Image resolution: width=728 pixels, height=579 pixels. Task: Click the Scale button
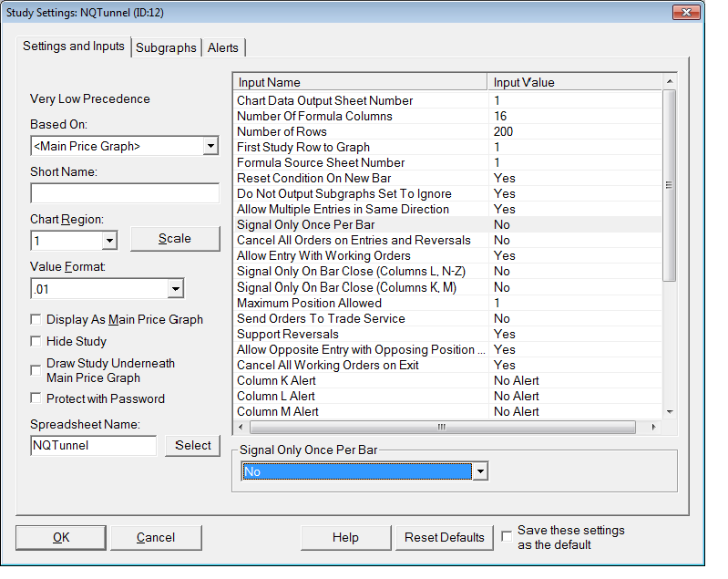coord(175,239)
